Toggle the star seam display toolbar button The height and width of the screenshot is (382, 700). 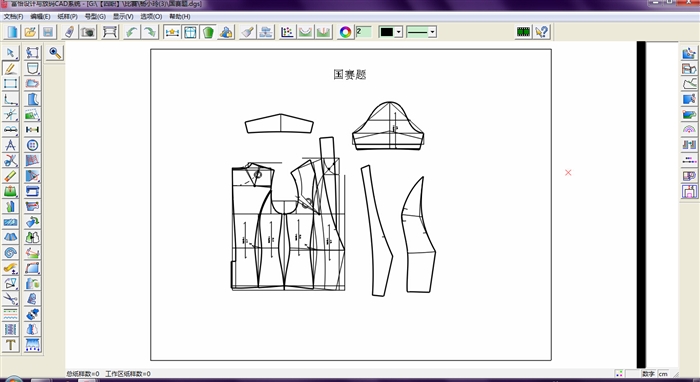(x=172, y=32)
